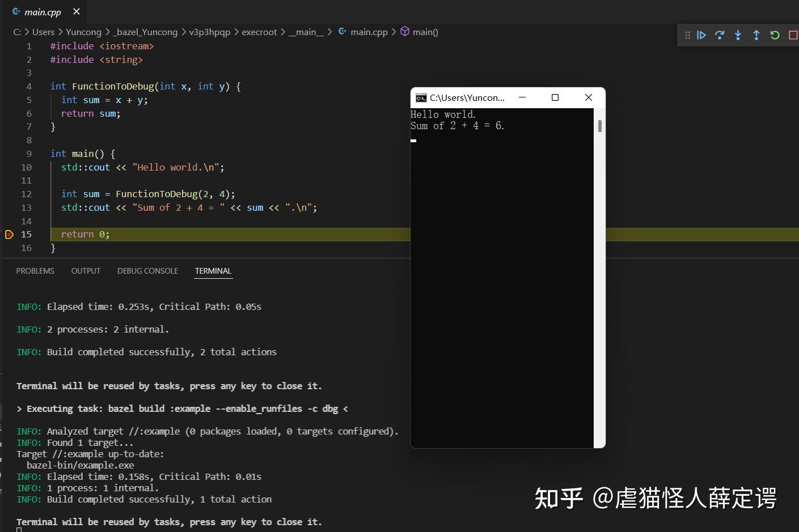Open the Yuncong breadcrumb dropdown
Image resolution: width=799 pixels, height=532 pixels.
pos(83,32)
